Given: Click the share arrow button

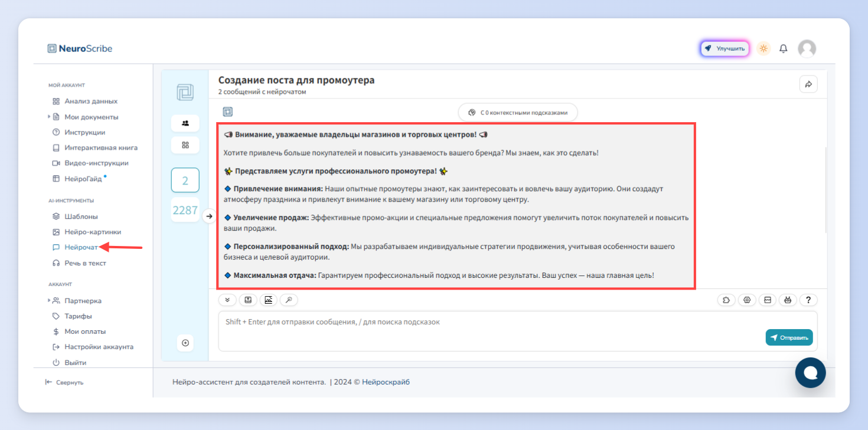Looking at the screenshot, I should 808,84.
